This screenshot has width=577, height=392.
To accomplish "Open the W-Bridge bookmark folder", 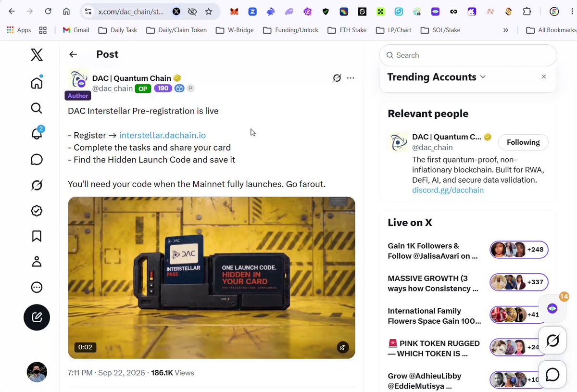I will pos(235,30).
